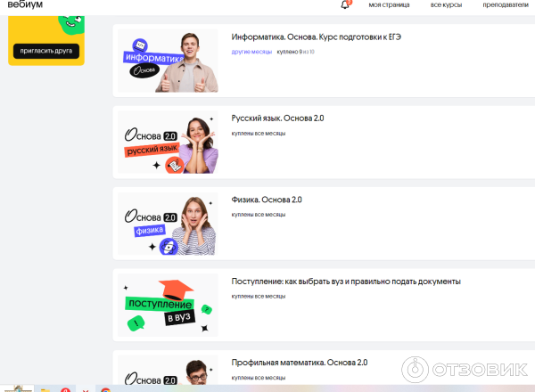Open the 'Русский язык. Основа 2.0' course title
Image resolution: width=535 pixels, height=392 pixels.
(277, 118)
